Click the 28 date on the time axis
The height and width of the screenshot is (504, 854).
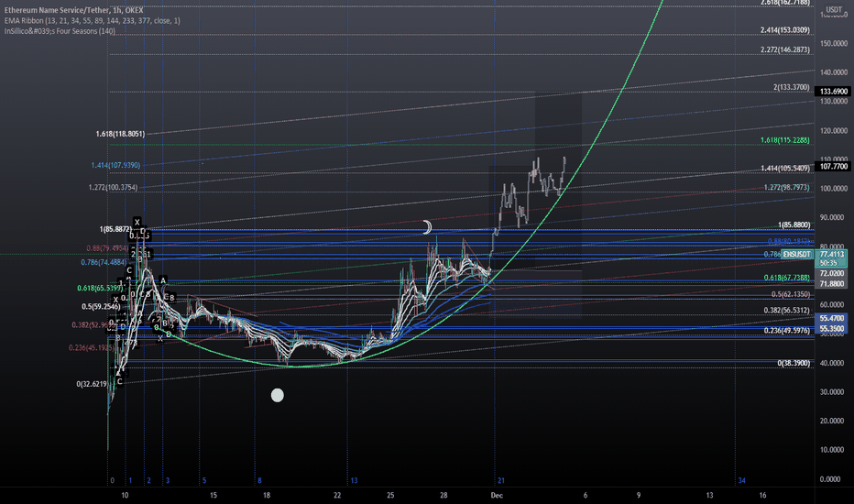tap(443, 495)
